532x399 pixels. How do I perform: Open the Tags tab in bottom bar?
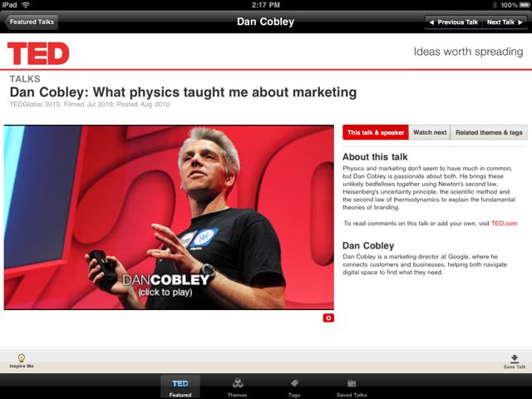click(294, 387)
